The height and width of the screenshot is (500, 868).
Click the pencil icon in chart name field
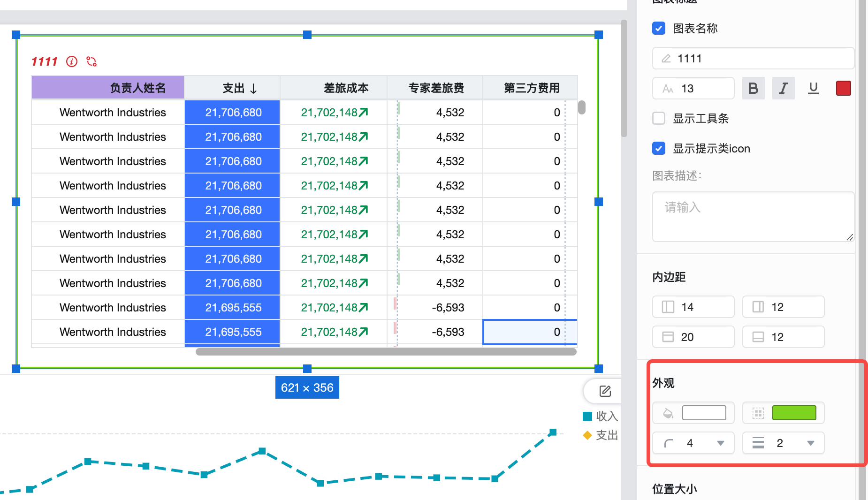coord(666,58)
